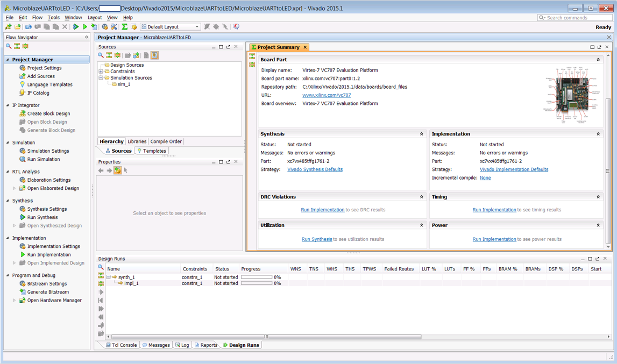Expand Open Elaborated Design arrow
This screenshot has height=364, width=617.
[x=15, y=188]
